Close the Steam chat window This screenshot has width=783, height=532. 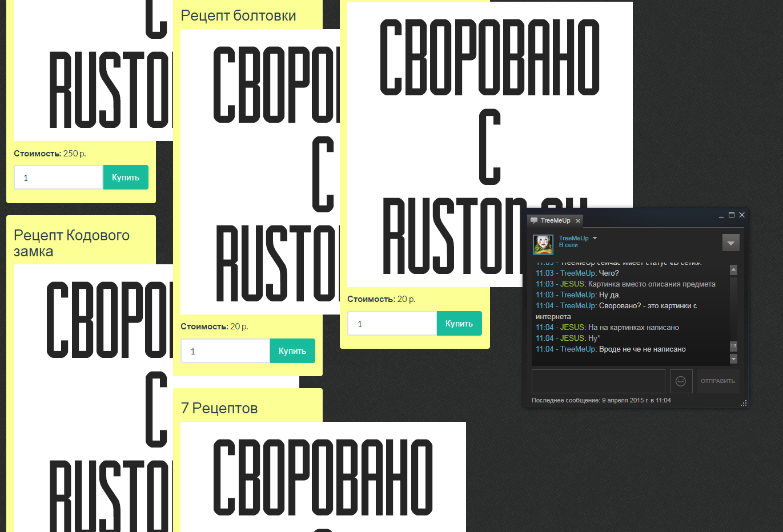click(742, 215)
